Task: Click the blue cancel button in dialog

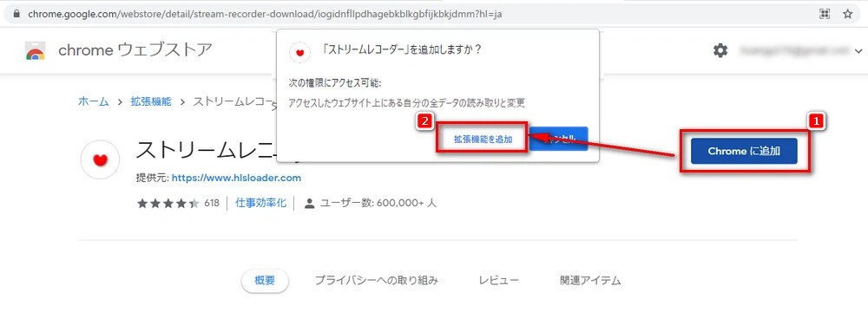Action: 558,139
